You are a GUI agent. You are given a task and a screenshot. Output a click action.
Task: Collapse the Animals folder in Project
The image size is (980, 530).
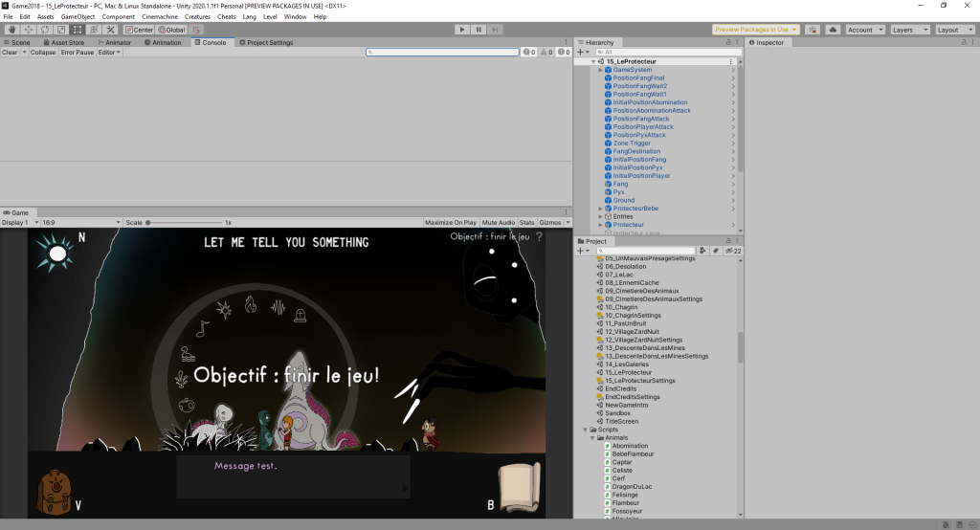coord(592,438)
